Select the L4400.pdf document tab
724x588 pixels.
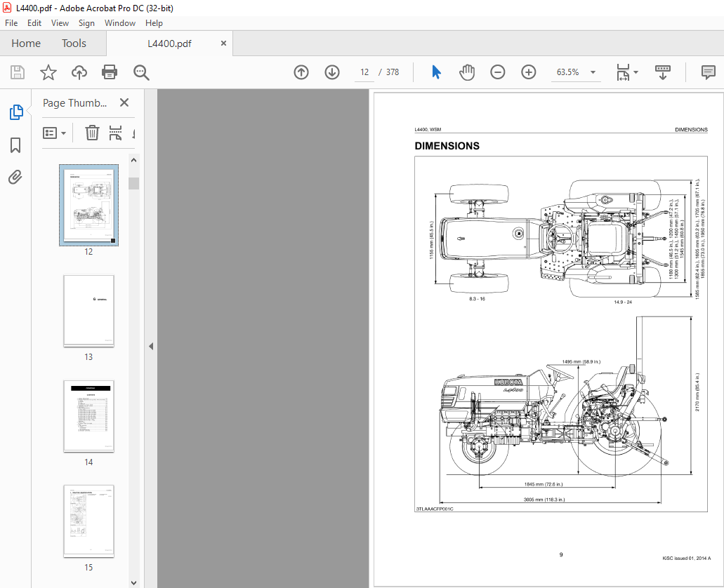point(169,44)
